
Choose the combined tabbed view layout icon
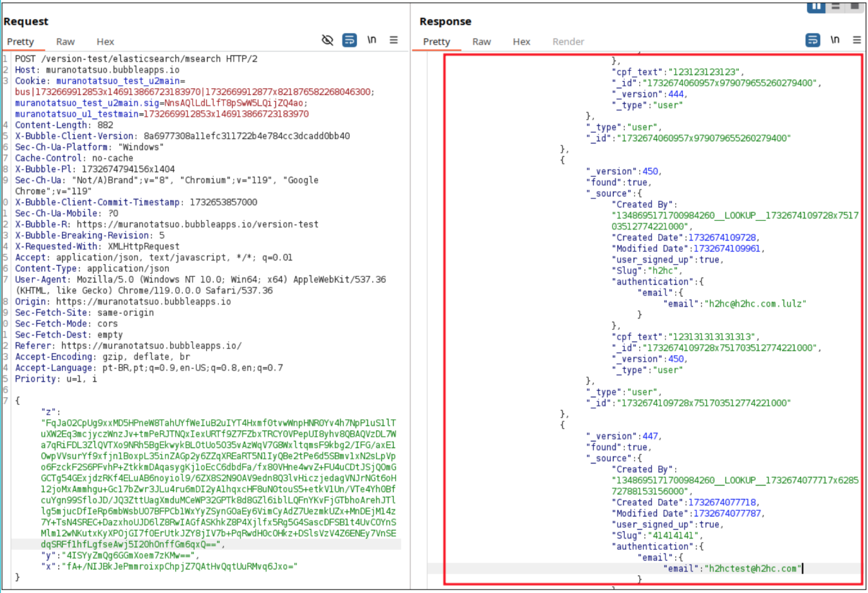click(x=855, y=7)
